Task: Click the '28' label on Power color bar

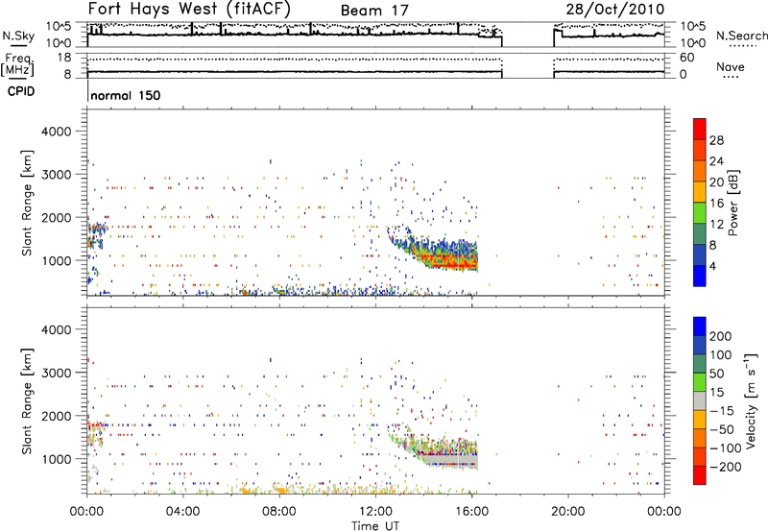Action: point(716,140)
